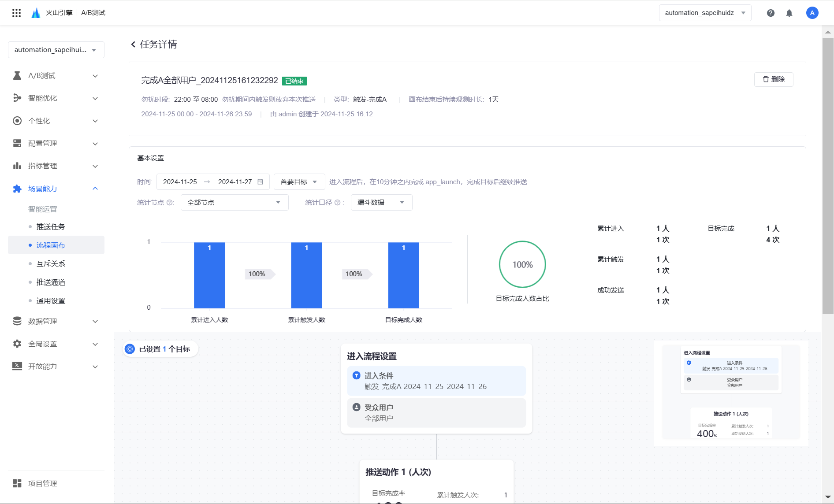This screenshot has width=834, height=504.
Task: Click the 项目管理 grid icon
Action: pos(17,483)
